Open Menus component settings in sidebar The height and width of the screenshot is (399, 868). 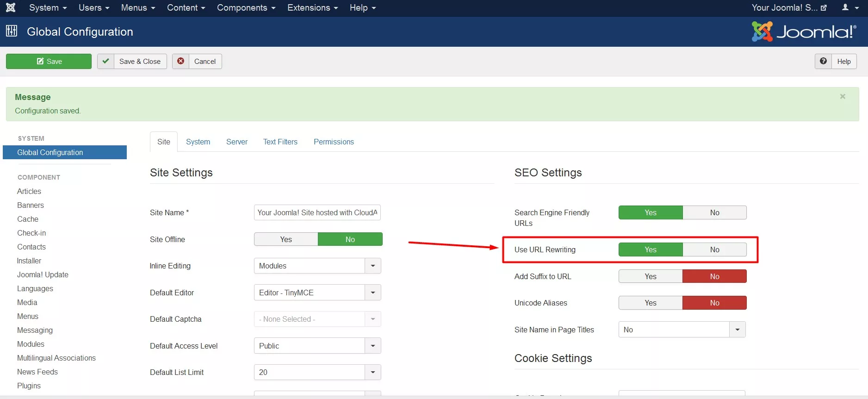(x=28, y=316)
